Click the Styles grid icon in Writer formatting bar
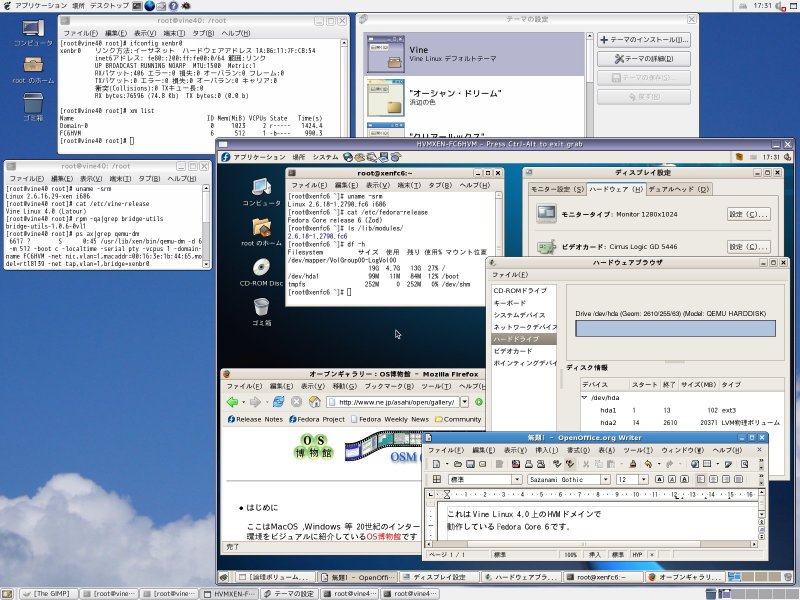 [437, 480]
